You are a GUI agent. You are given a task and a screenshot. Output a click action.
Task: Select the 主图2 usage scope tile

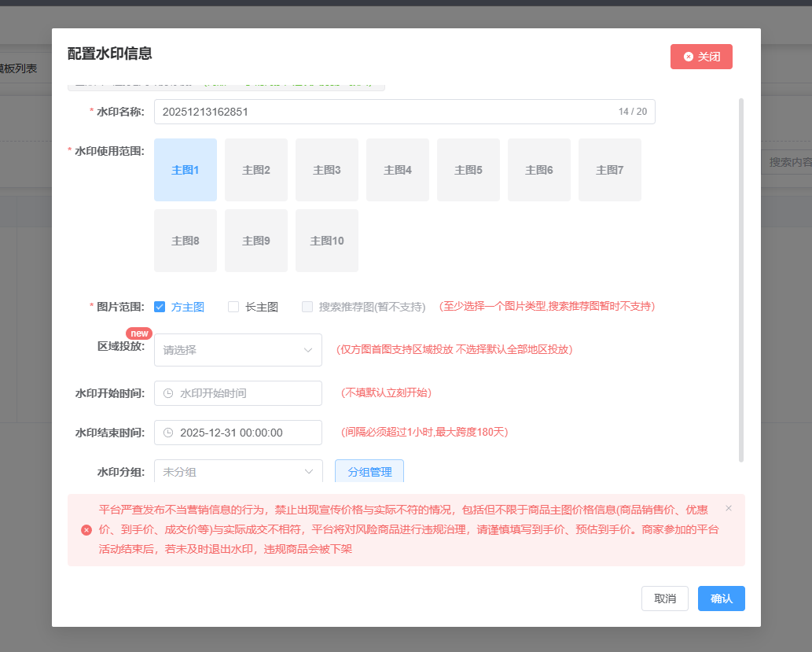pyautogui.click(x=256, y=170)
